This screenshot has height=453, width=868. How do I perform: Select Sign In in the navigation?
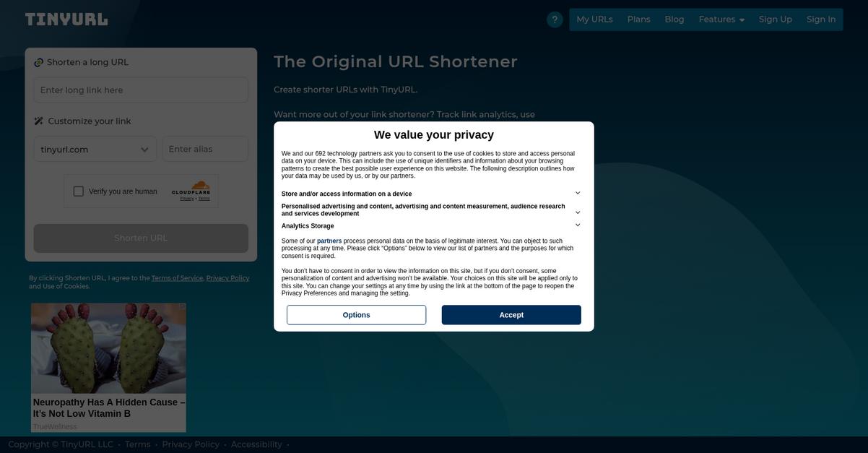pyautogui.click(x=821, y=20)
